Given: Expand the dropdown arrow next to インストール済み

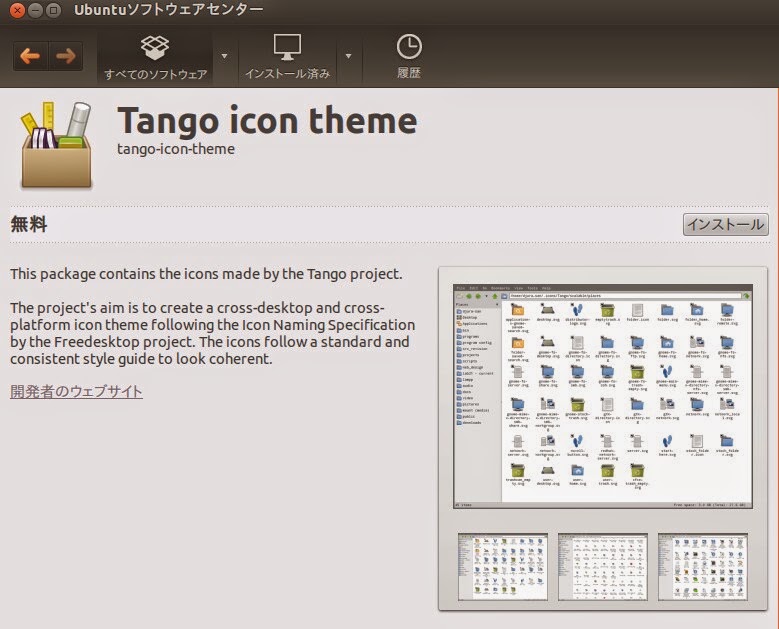Looking at the screenshot, I should (349, 56).
